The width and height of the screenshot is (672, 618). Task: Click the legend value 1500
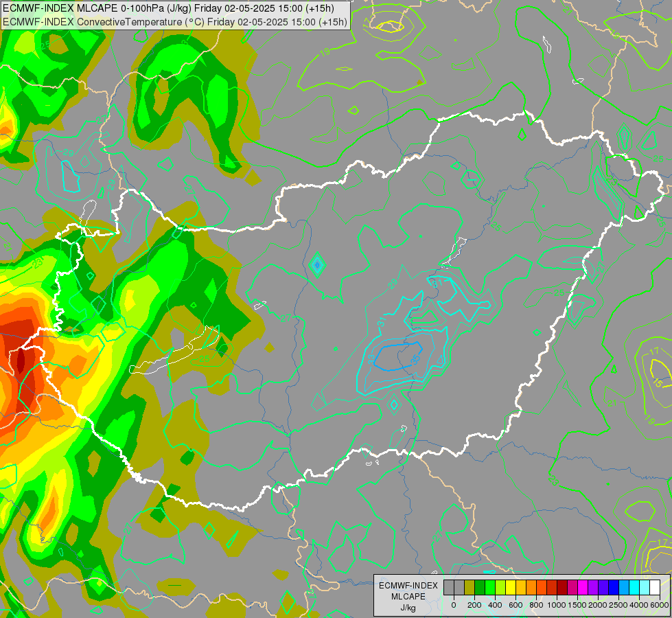point(578,605)
